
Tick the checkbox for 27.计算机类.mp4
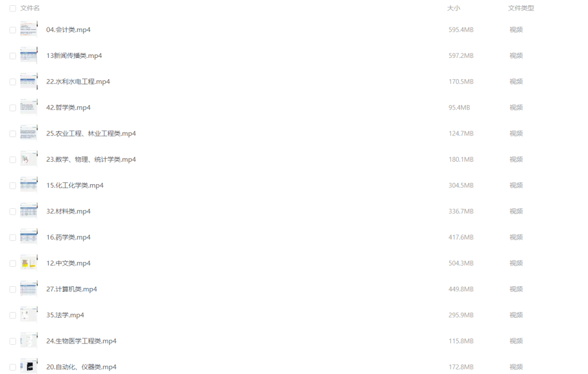[x=13, y=289]
